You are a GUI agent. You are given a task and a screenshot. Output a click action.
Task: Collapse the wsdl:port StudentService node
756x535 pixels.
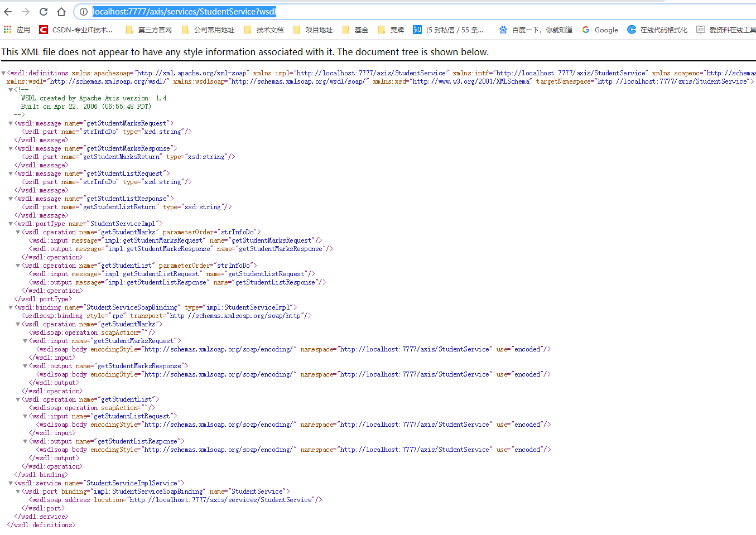(x=18, y=491)
